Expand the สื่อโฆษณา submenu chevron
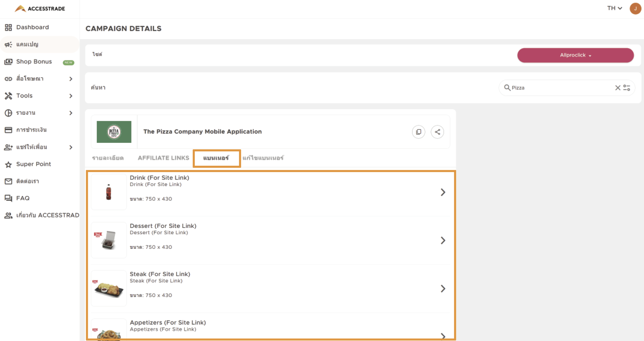Viewport: 644px width, 341px height. pos(71,79)
